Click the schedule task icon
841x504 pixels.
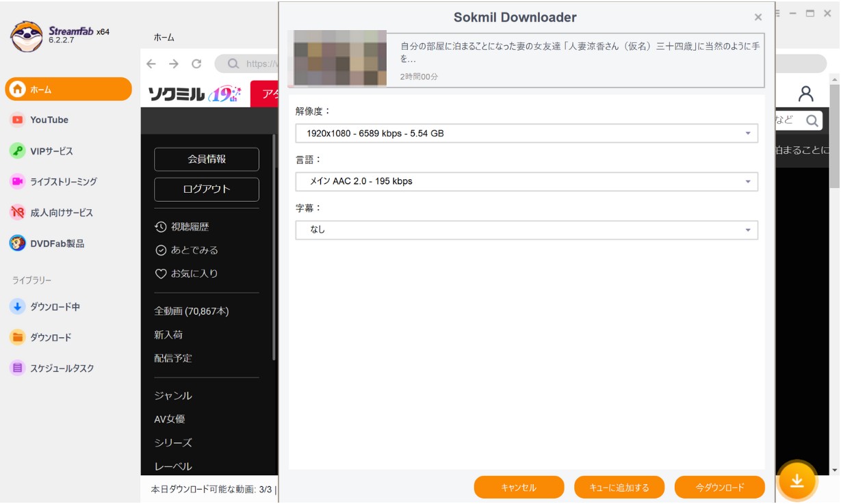18,368
